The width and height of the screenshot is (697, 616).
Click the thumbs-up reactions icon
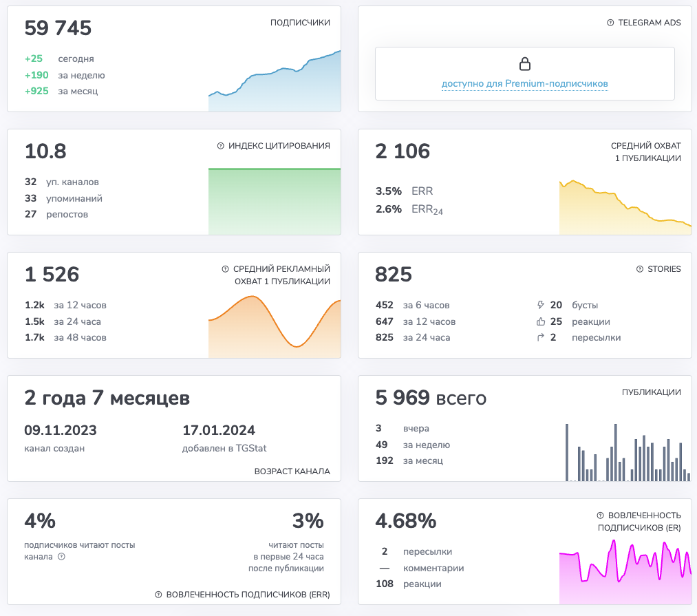point(541,321)
